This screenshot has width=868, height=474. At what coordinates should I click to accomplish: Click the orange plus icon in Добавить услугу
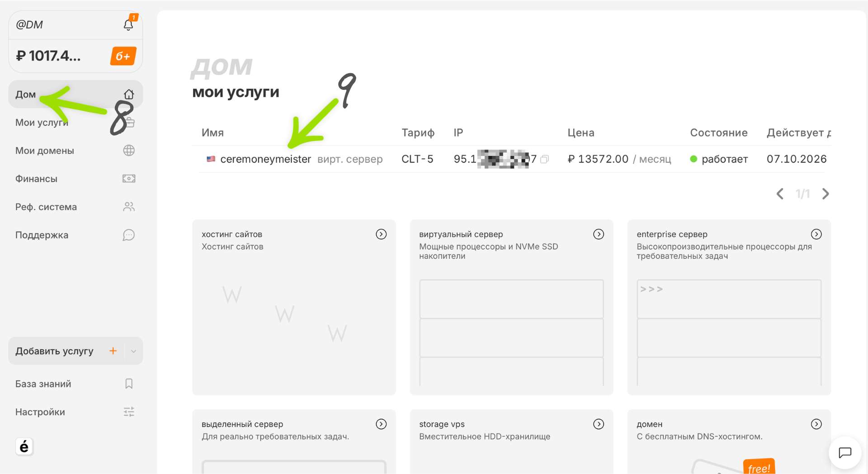coord(113,351)
